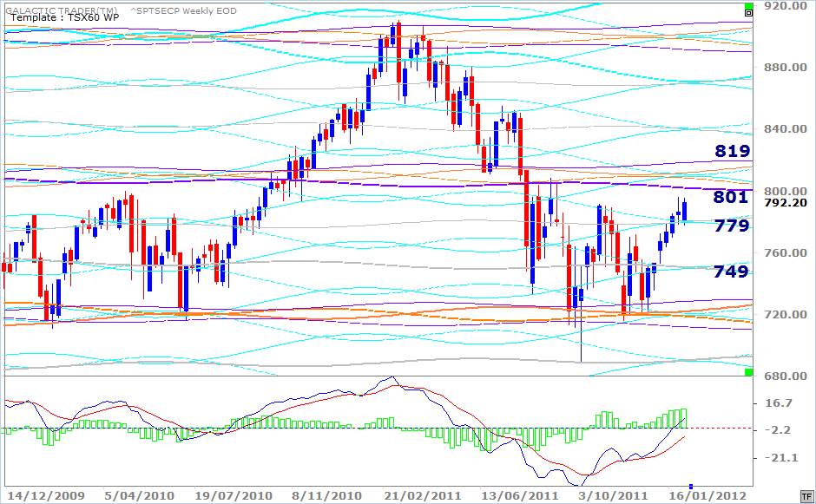Select the blue marker on the date axis
The image size is (816, 504).
691,487
